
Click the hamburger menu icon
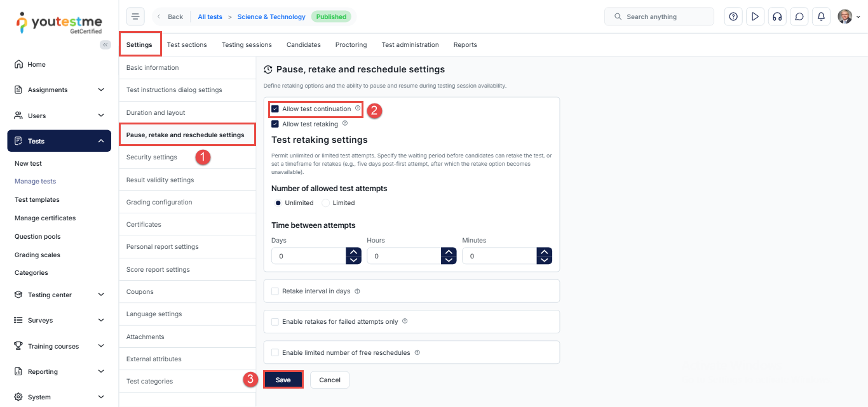point(135,17)
